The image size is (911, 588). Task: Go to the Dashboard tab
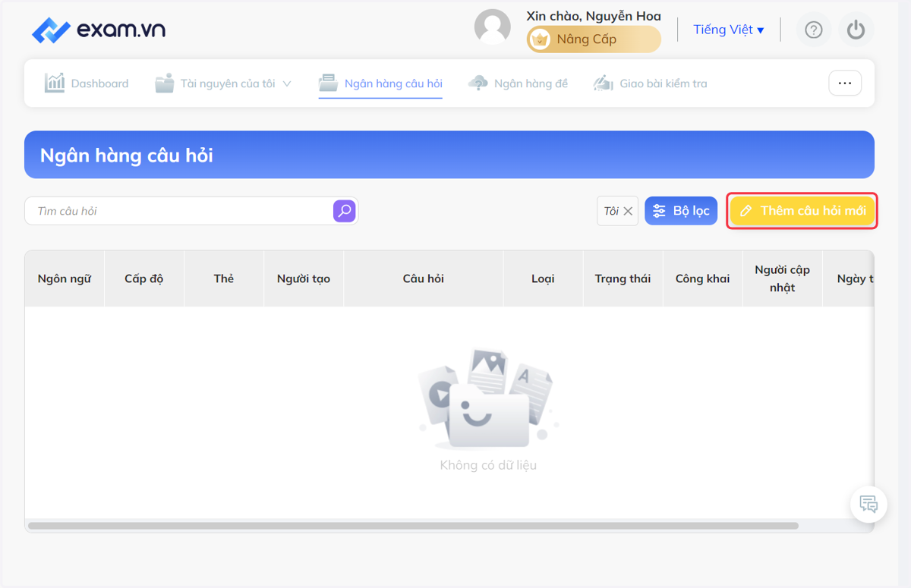pos(87,83)
